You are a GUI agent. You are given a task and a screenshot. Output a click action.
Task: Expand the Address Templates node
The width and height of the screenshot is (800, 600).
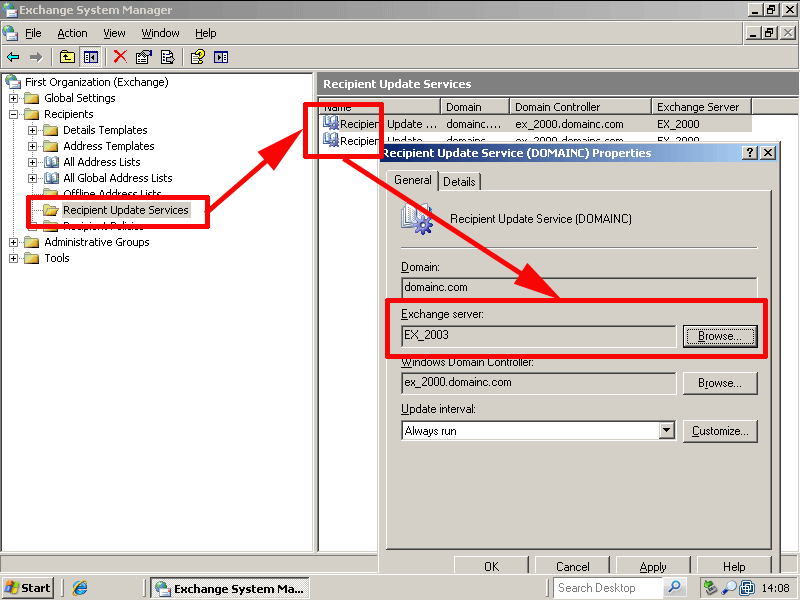[x=33, y=146]
